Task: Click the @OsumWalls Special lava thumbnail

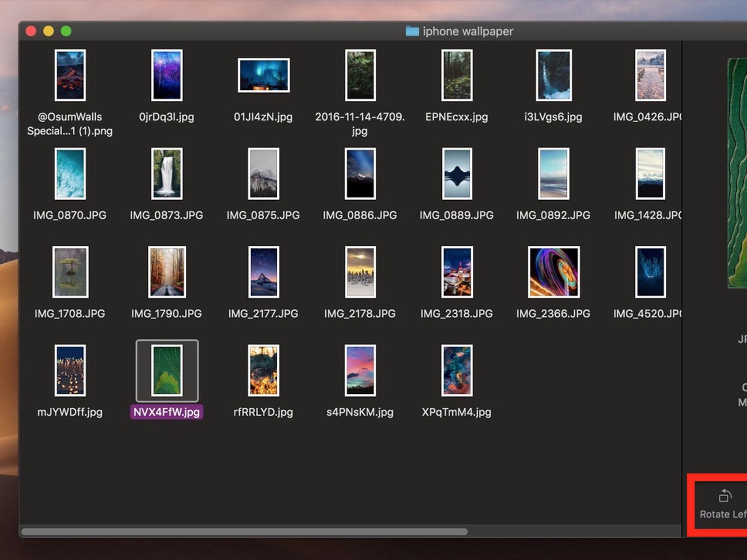Action: click(x=70, y=75)
